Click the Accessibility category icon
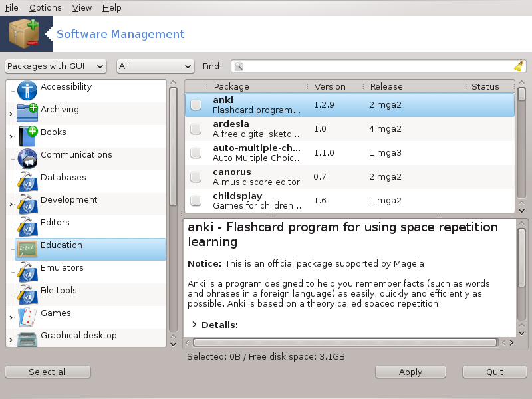Viewport: 532px width, 399px height. (x=27, y=90)
